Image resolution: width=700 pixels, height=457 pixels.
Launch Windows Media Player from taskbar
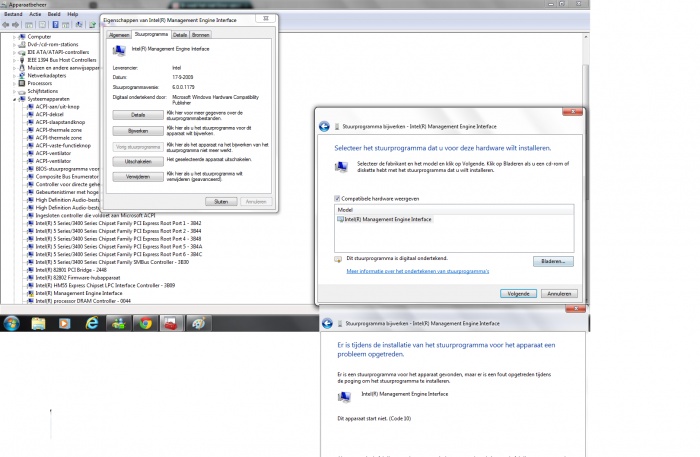pyautogui.click(x=65, y=323)
